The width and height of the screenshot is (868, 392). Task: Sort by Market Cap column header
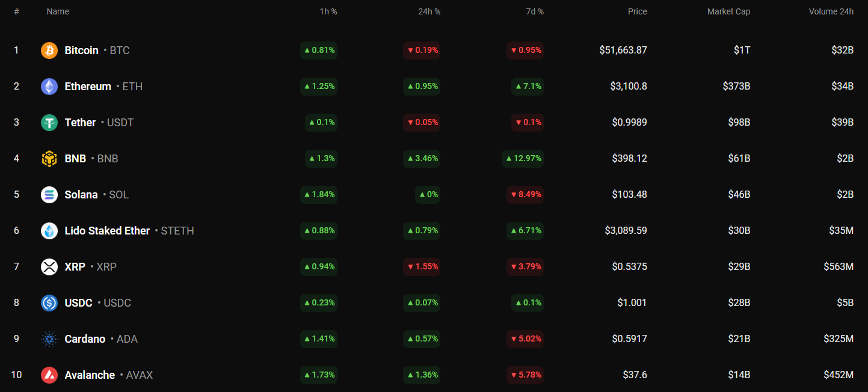[728, 11]
